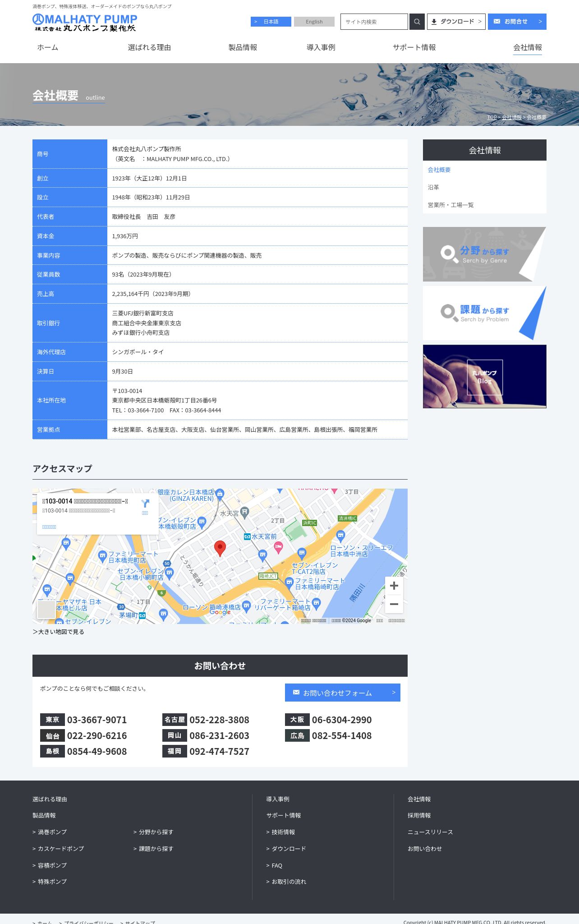Click footer 製品情報 link
Viewport: 579px width, 924px height.
[x=44, y=815]
